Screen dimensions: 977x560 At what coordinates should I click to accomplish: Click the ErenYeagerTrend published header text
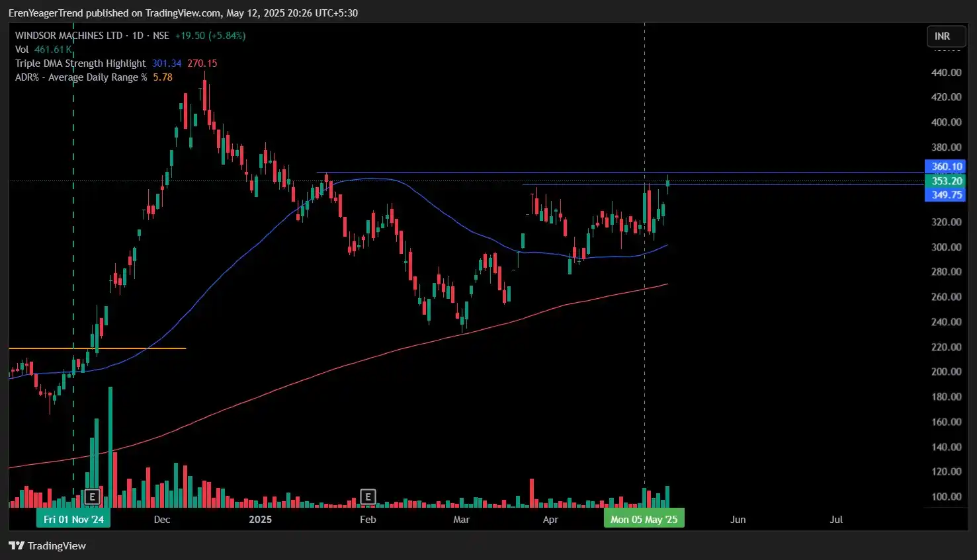(183, 13)
